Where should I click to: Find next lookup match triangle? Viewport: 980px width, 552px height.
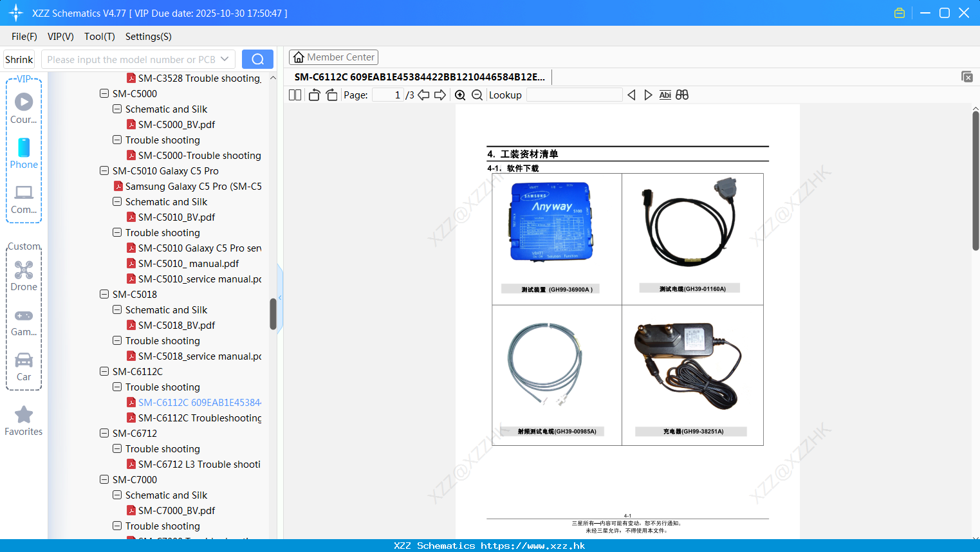tap(648, 95)
